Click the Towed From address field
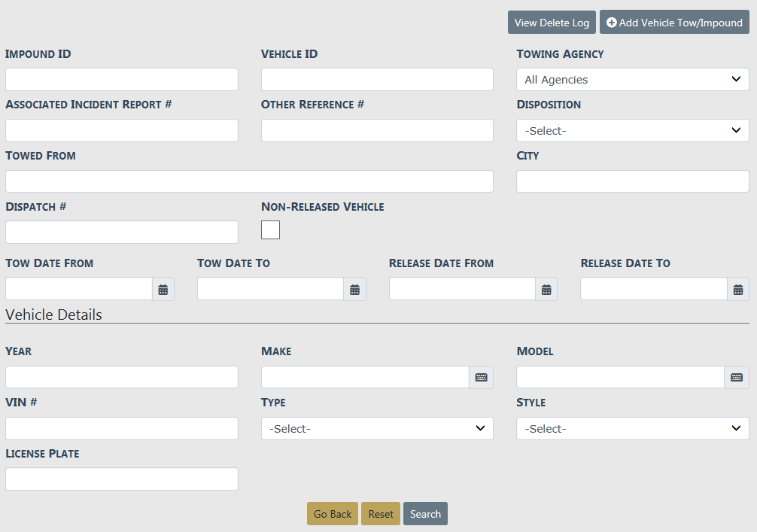Screen dimensions: 757x532 click(249, 181)
